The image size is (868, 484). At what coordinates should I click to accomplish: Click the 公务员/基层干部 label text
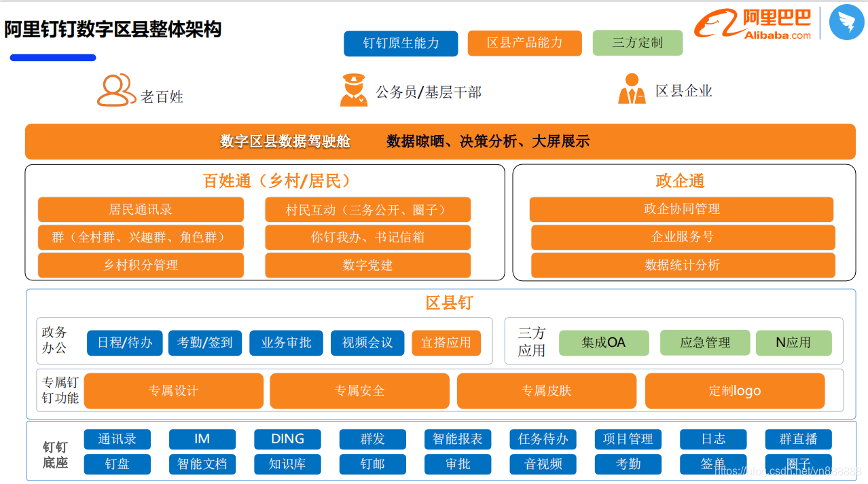(429, 92)
